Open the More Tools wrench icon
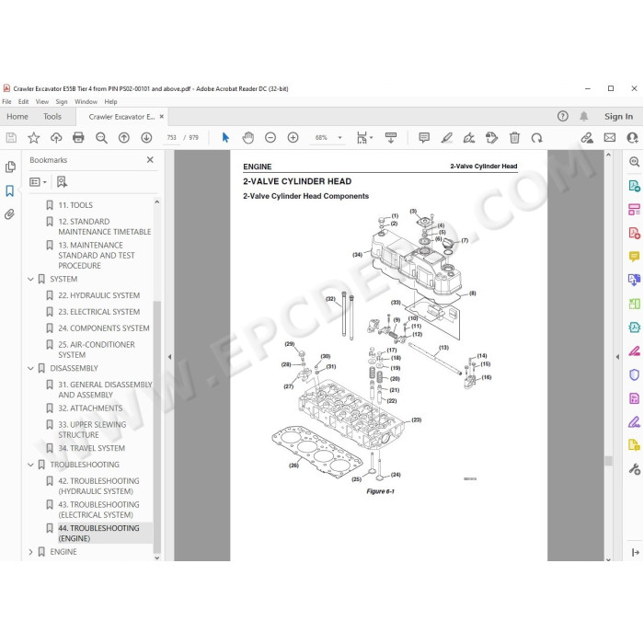644x644 pixels. (634, 469)
